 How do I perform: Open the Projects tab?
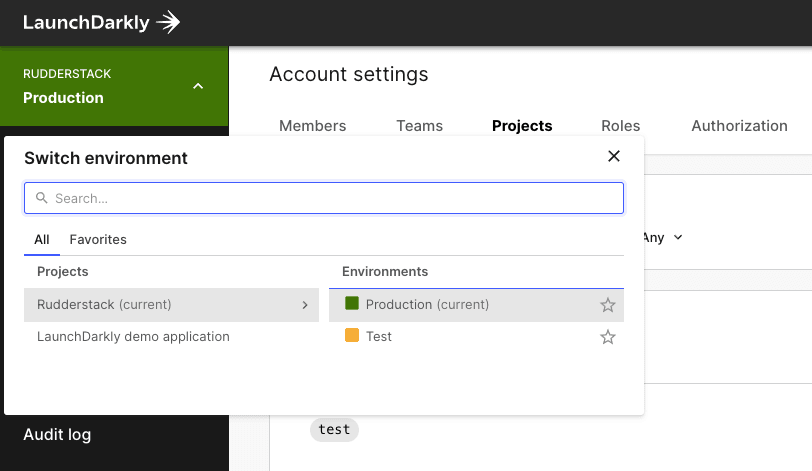pos(522,126)
